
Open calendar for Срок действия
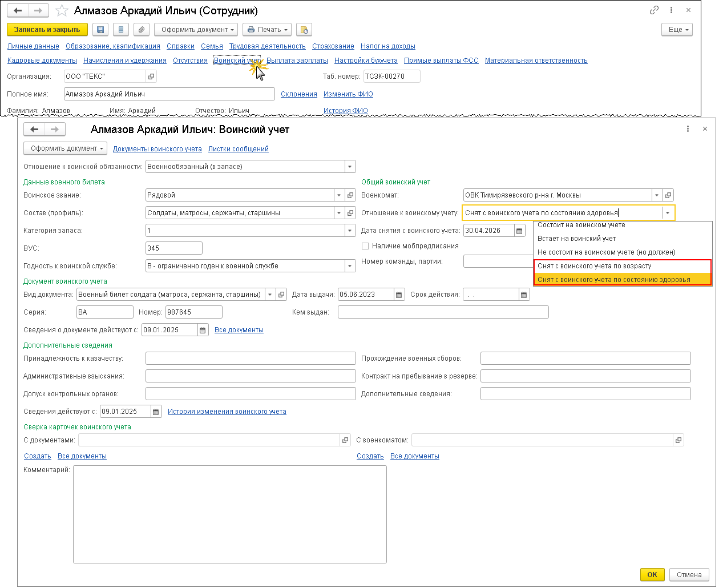tap(524, 295)
